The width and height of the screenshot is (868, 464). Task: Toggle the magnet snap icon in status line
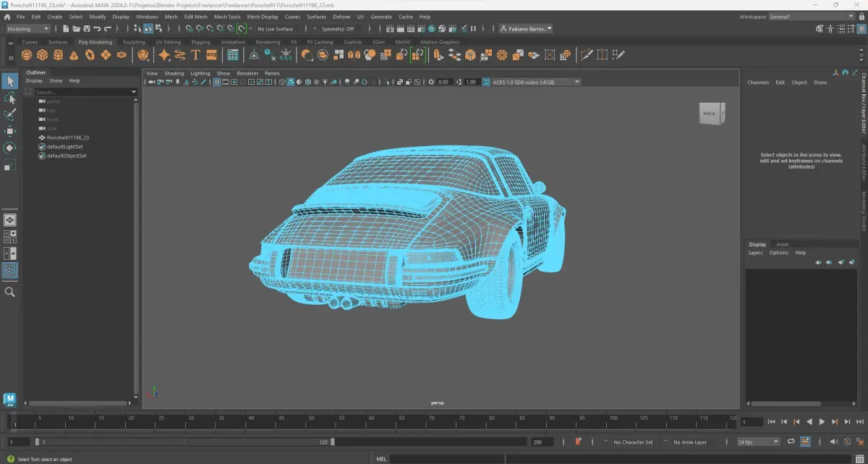click(242, 29)
